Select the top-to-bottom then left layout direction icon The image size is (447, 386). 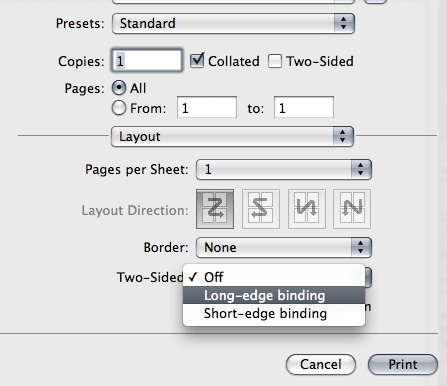point(352,209)
